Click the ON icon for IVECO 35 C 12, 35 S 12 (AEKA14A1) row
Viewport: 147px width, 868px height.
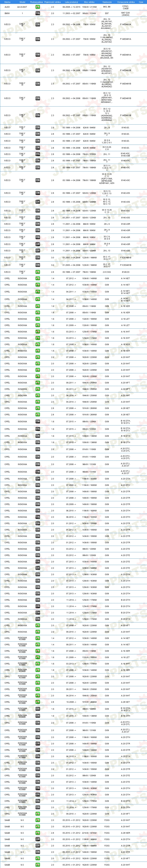[x=38, y=98]
